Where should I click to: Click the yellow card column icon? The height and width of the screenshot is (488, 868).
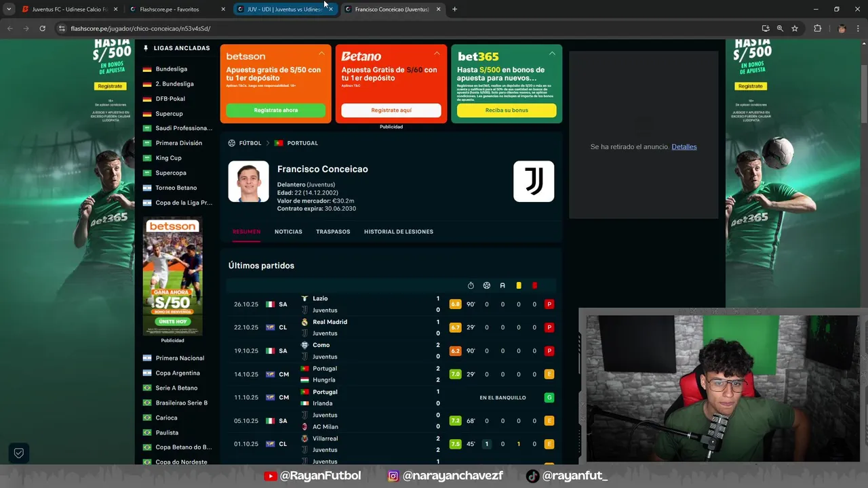(519, 285)
